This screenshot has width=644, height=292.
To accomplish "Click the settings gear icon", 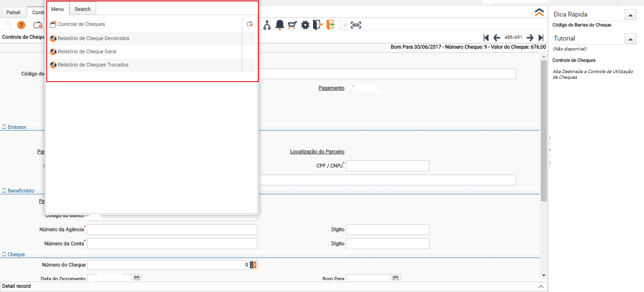I will tap(305, 25).
